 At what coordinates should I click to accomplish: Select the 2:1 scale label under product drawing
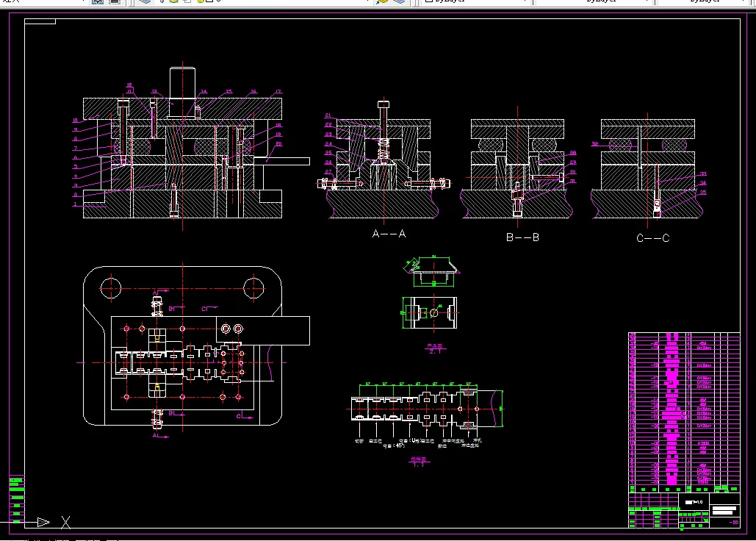tap(435, 351)
